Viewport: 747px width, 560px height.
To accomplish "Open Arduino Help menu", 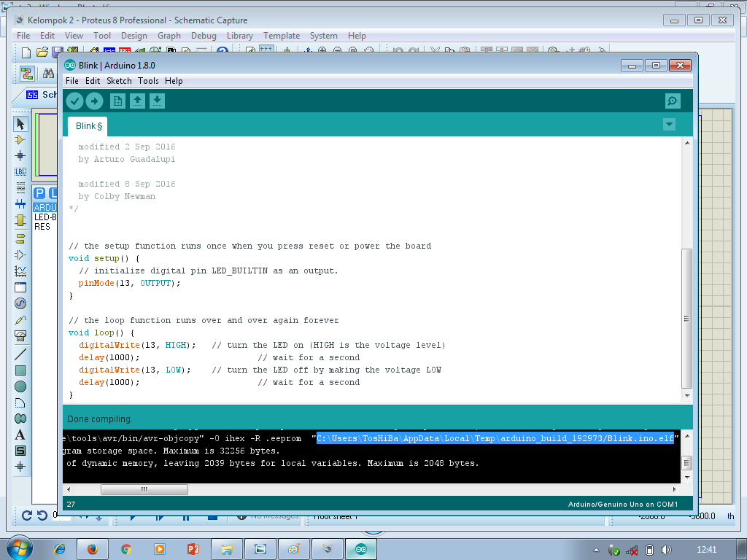I will point(174,81).
